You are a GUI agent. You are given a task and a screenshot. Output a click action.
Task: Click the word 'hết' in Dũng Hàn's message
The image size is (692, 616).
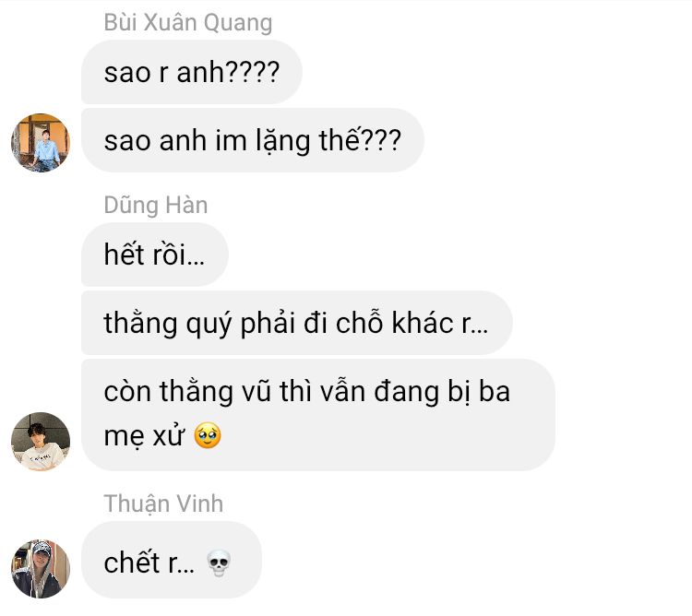click(x=125, y=254)
